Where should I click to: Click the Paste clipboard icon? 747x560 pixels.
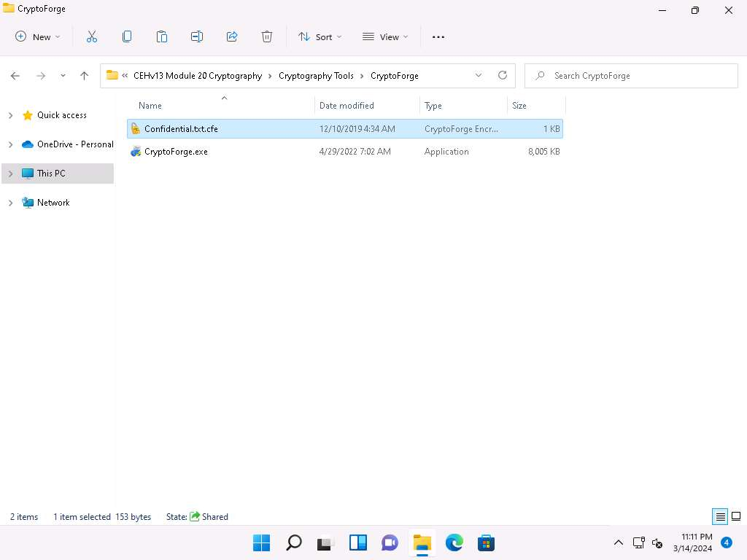[162, 36]
